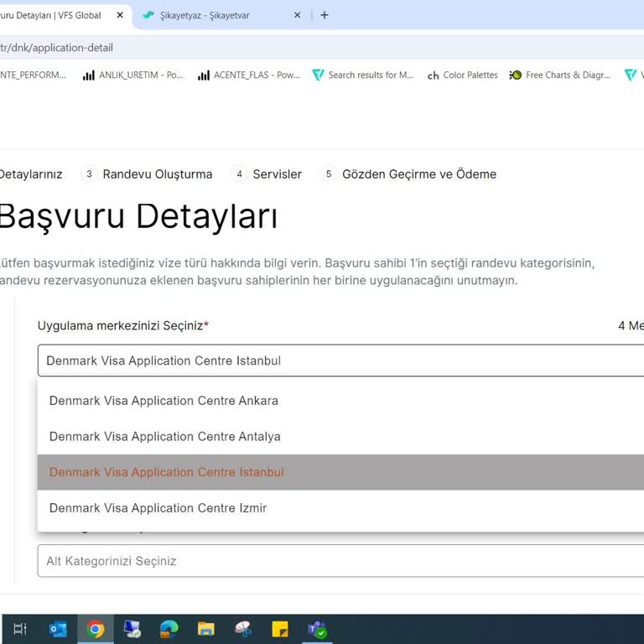Open Microsoft Teams from the taskbar
The height and width of the screenshot is (644, 644).
click(317, 629)
